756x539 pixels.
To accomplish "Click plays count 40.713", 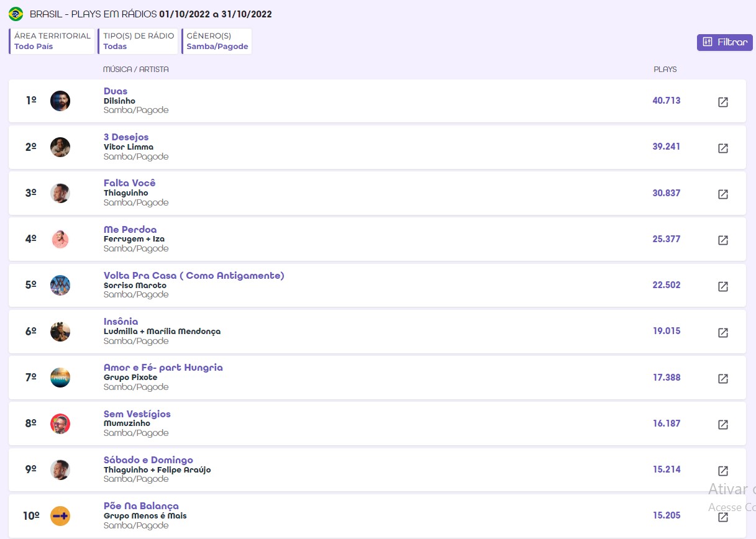I will pos(667,101).
